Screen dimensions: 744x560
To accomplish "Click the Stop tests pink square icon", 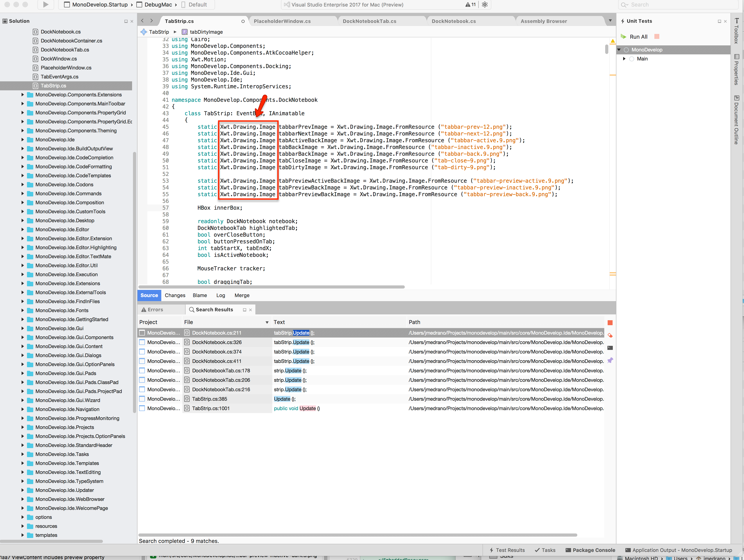I will (657, 36).
